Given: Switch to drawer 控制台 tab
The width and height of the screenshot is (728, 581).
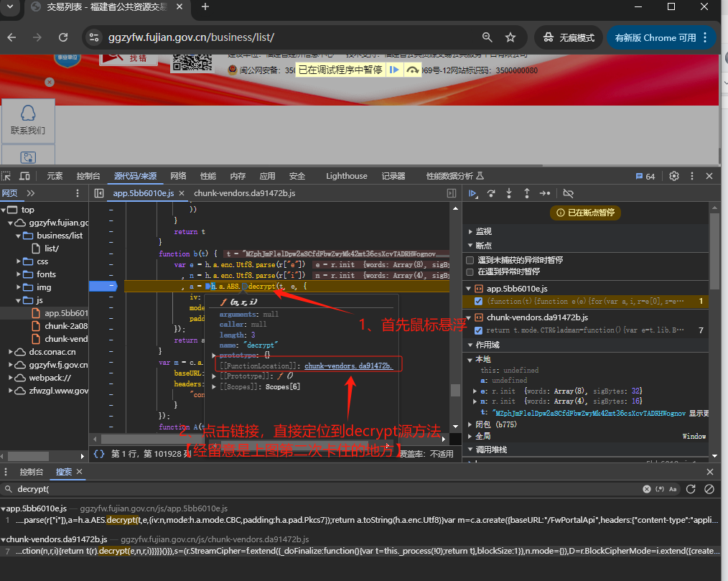Looking at the screenshot, I should (x=31, y=472).
